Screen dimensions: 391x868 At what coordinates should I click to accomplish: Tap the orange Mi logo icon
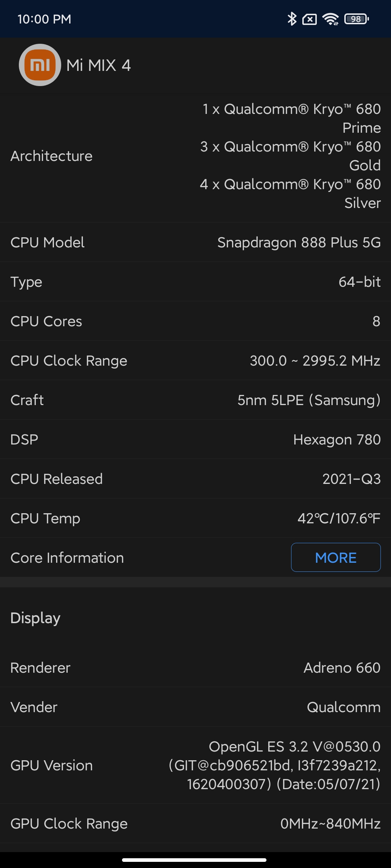(40, 65)
